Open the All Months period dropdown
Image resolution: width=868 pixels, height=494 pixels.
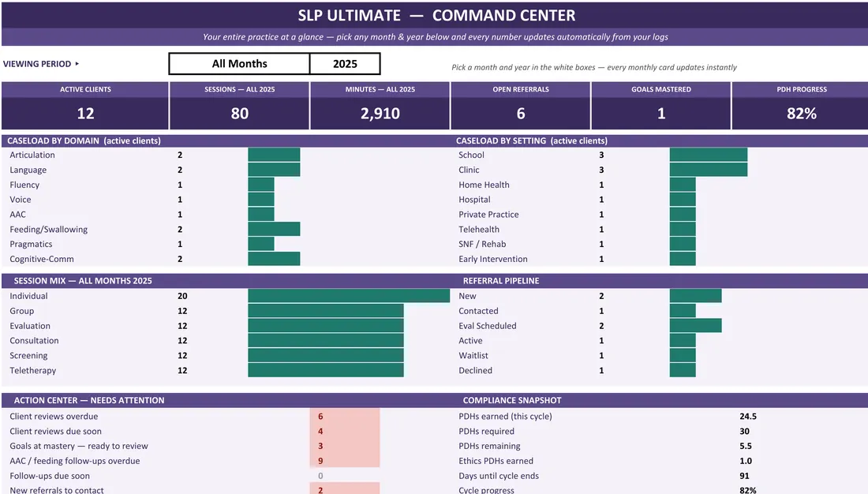pos(239,64)
